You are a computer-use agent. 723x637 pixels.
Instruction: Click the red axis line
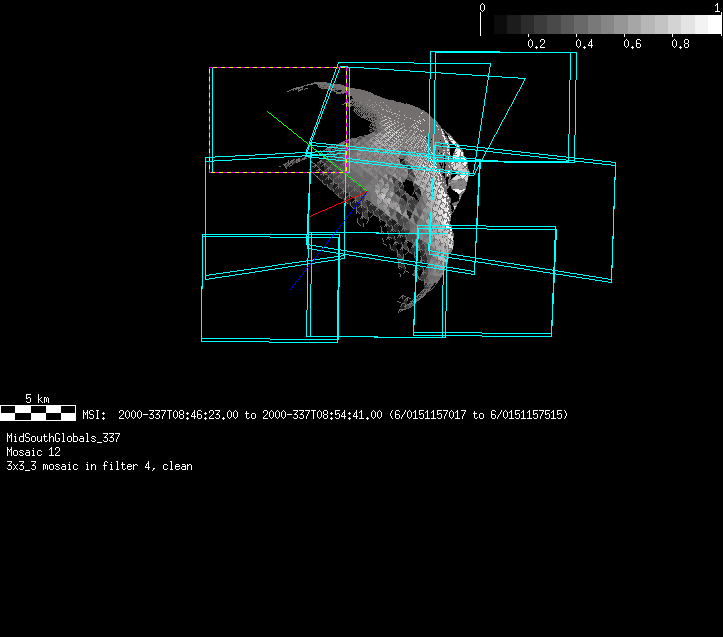[x=325, y=209]
